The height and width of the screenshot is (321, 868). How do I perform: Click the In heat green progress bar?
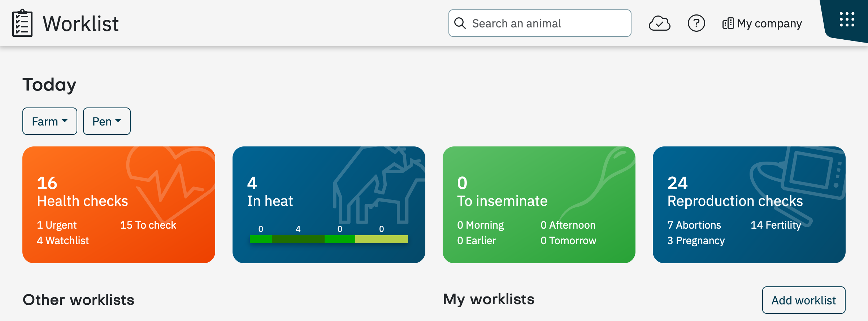(x=329, y=239)
